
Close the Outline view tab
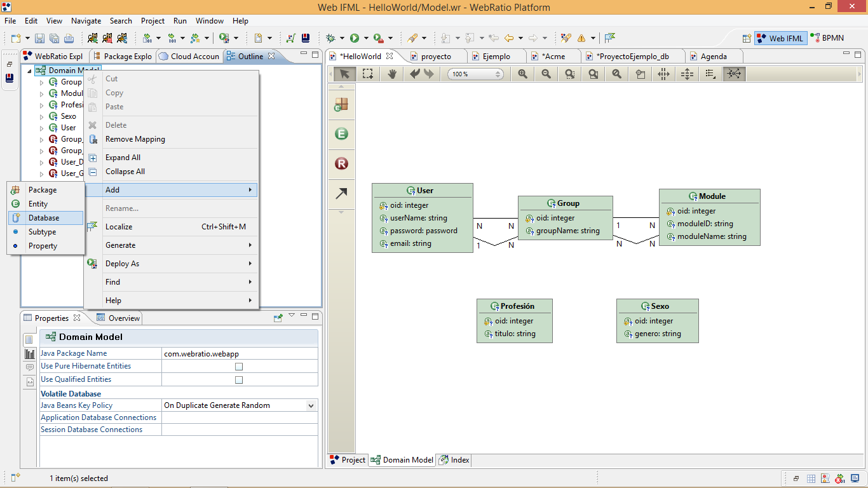pos(271,56)
